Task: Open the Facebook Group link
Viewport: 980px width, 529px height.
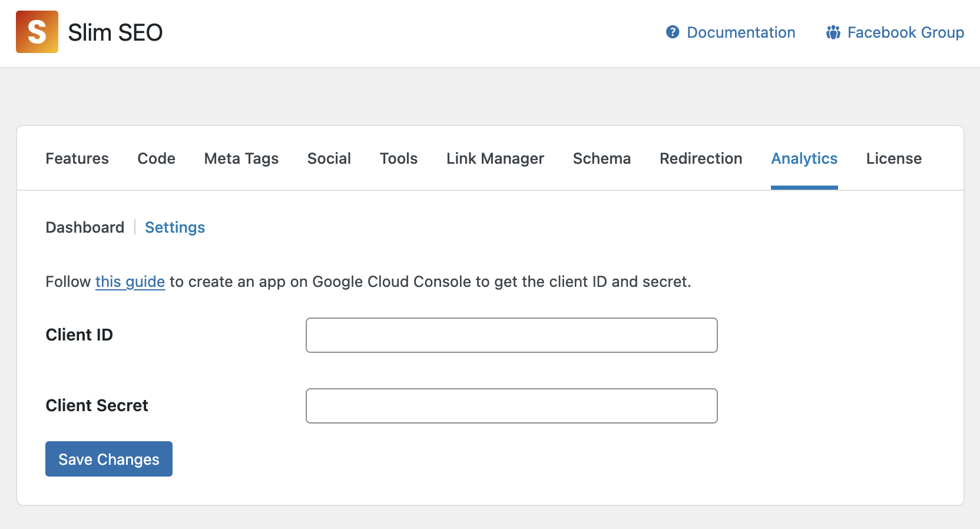Action: pyautogui.click(x=905, y=32)
